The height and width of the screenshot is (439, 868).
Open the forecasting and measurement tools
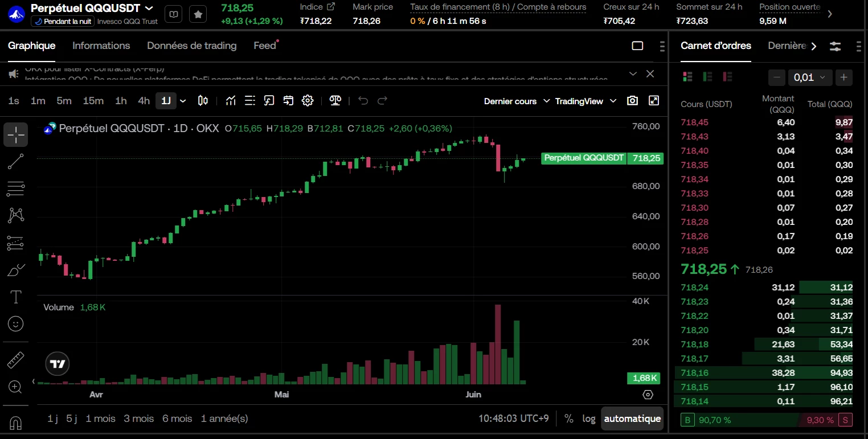[x=16, y=243]
